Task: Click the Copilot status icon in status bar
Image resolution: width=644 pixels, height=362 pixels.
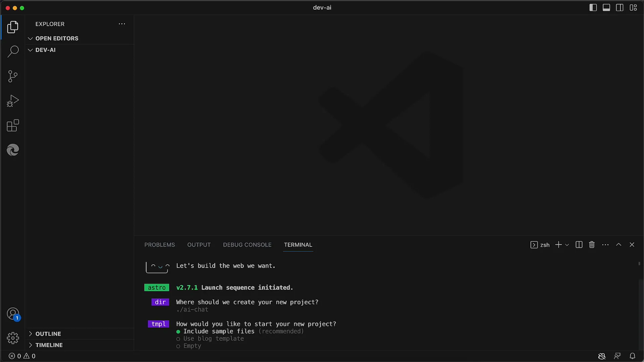Action: [x=602, y=356]
